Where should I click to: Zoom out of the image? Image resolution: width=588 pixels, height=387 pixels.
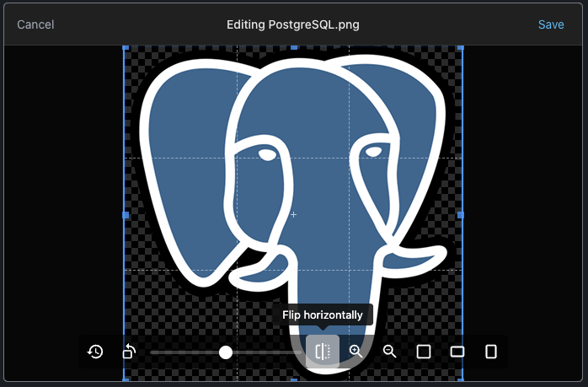(390, 352)
